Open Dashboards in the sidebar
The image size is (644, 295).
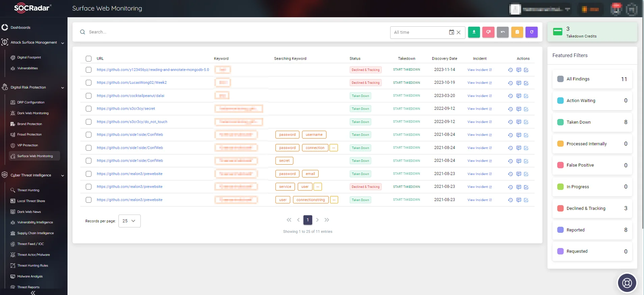pos(21,27)
